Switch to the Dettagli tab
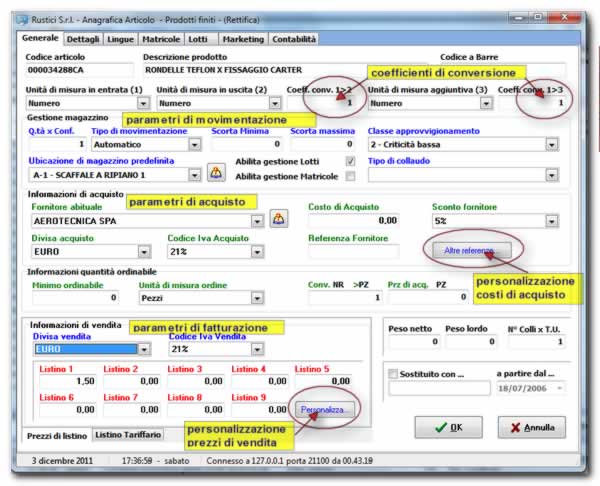 pyautogui.click(x=83, y=39)
